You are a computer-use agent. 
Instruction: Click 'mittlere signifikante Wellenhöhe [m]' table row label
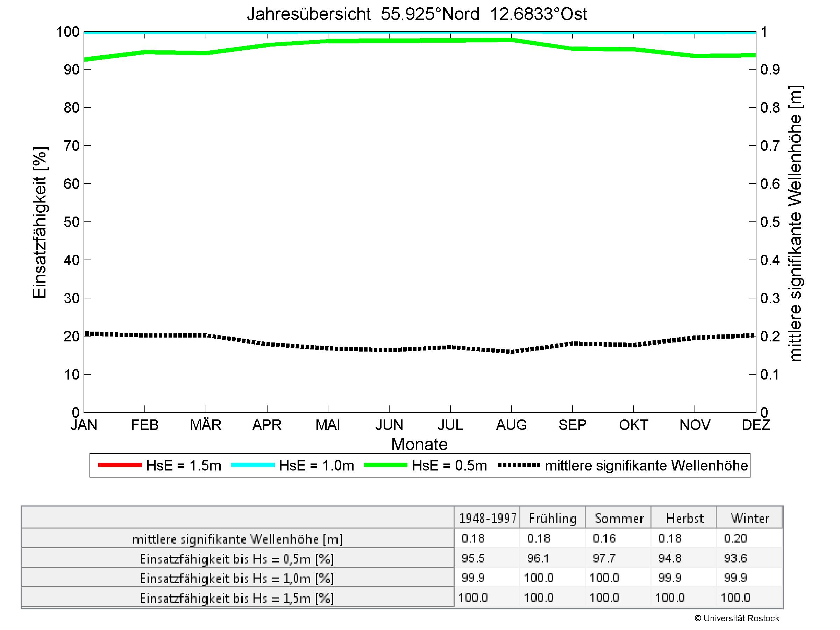tap(237, 539)
